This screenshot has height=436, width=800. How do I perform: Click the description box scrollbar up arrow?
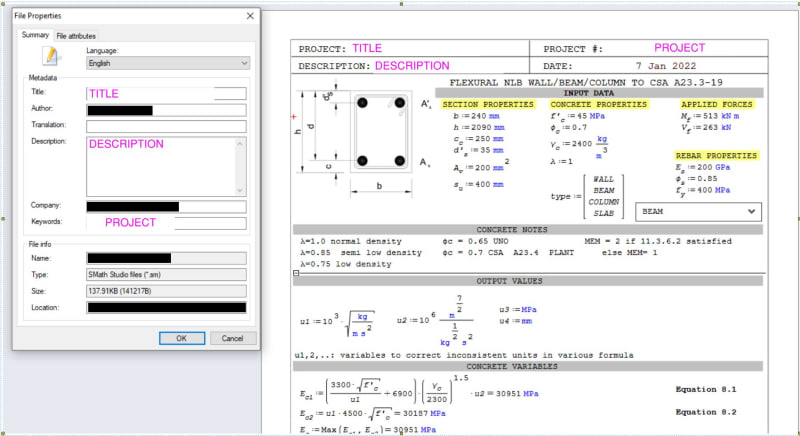coord(240,143)
